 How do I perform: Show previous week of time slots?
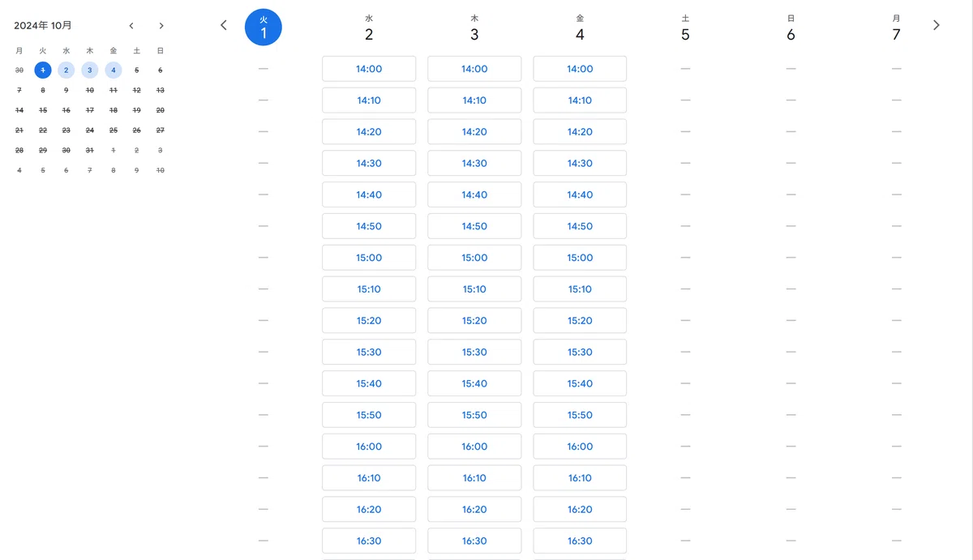(224, 25)
